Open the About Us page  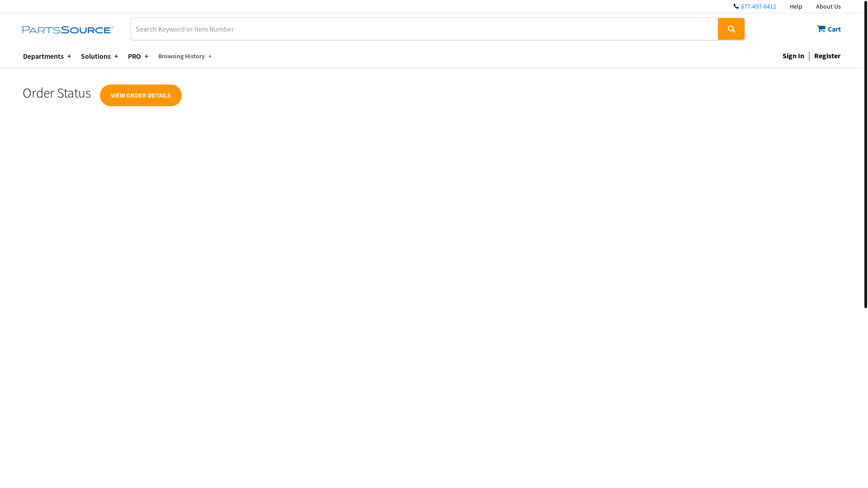(x=828, y=6)
